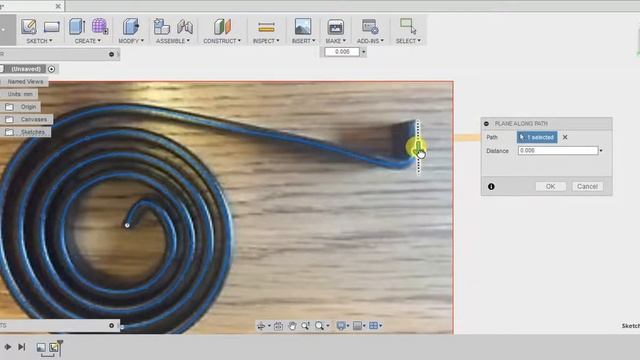The height and width of the screenshot is (360, 640).
Task: Click the '1 selected' Path selection button
Action: pos(537,137)
